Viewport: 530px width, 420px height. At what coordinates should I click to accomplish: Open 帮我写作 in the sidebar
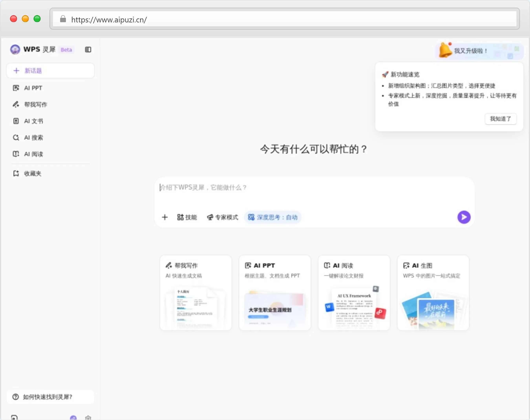pyautogui.click(x=50, y=104)
